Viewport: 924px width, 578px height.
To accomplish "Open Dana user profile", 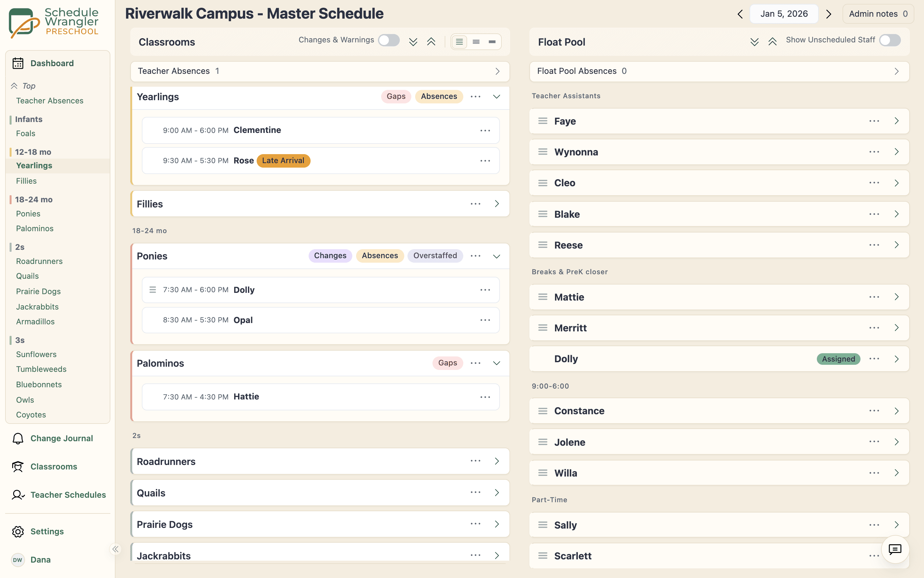I will click(31, 560).
